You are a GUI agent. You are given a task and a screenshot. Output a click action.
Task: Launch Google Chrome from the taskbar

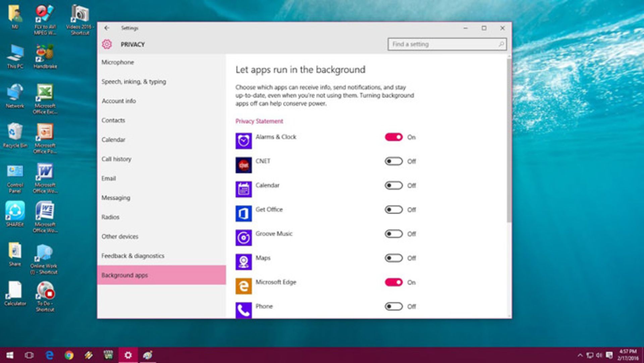(x=69, y=355)
